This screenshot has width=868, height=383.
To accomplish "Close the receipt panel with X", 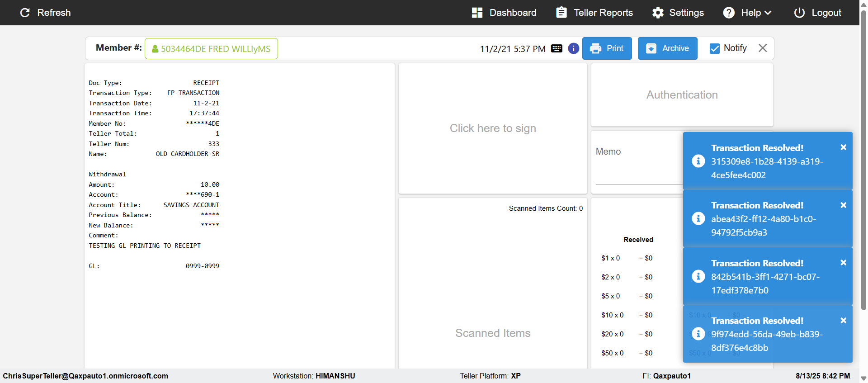I will pos(763,48).
